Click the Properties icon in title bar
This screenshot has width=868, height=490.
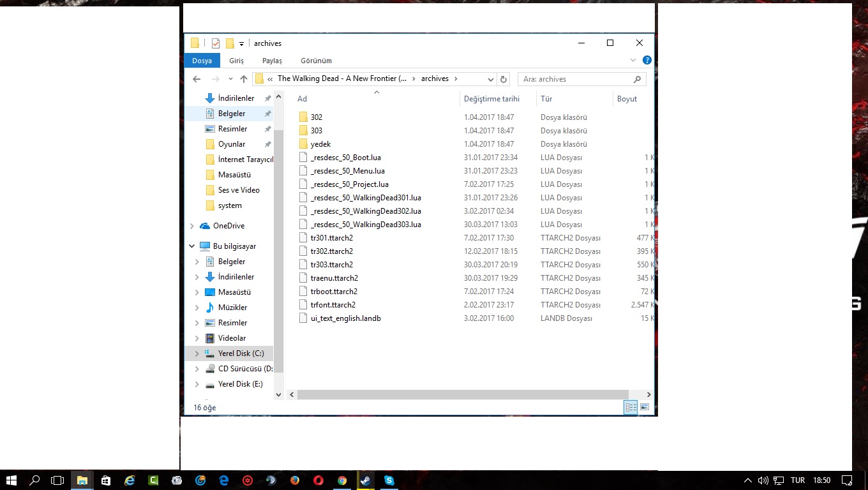coord(216,43)
